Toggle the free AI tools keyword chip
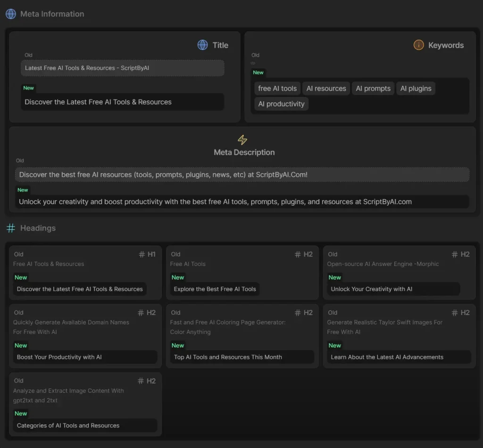 pyautogui.click(x=277, y=88)
